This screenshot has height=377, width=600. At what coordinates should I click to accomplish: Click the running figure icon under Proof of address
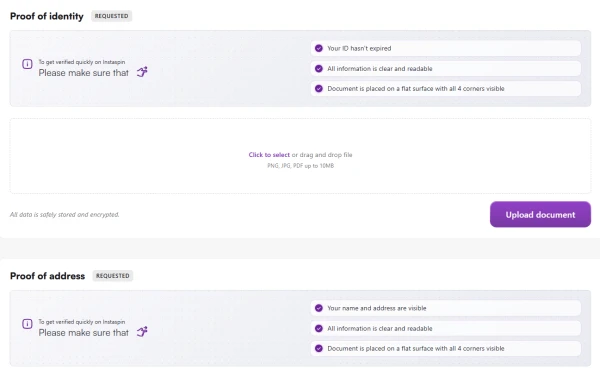click(142, 331)
